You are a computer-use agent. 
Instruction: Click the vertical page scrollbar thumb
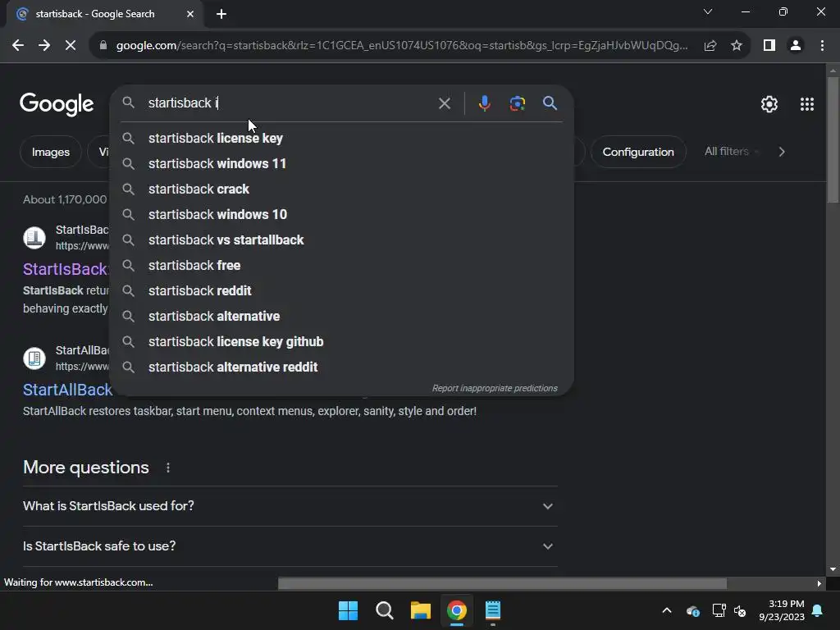click(x=833, y=140)
